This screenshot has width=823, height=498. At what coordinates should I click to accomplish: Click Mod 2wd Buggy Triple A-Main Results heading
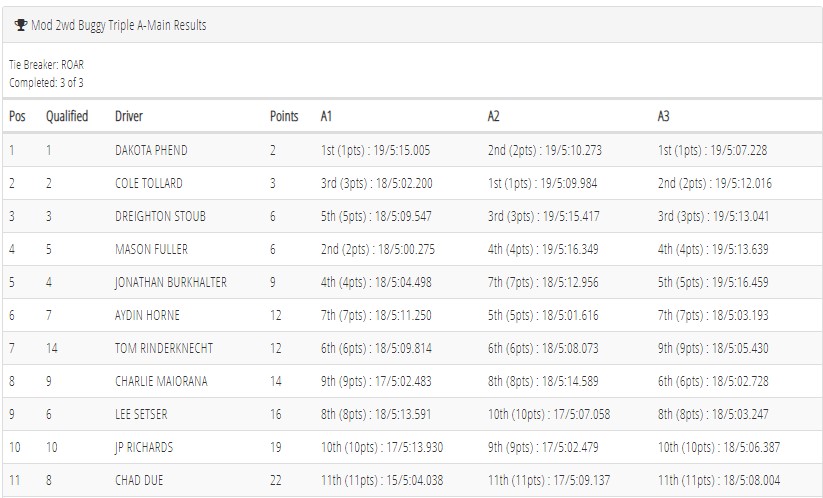(119, 25)
